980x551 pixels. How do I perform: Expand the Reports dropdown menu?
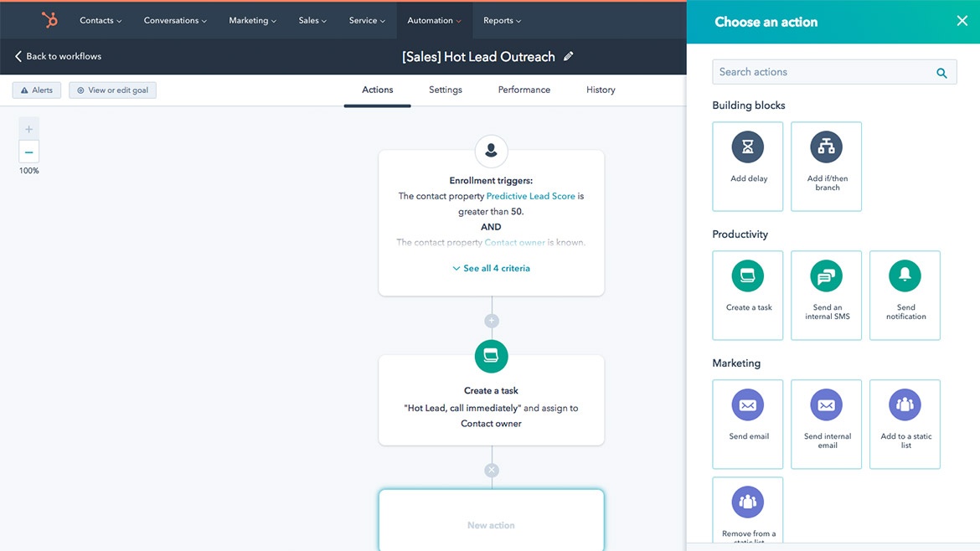coord(502,21)
